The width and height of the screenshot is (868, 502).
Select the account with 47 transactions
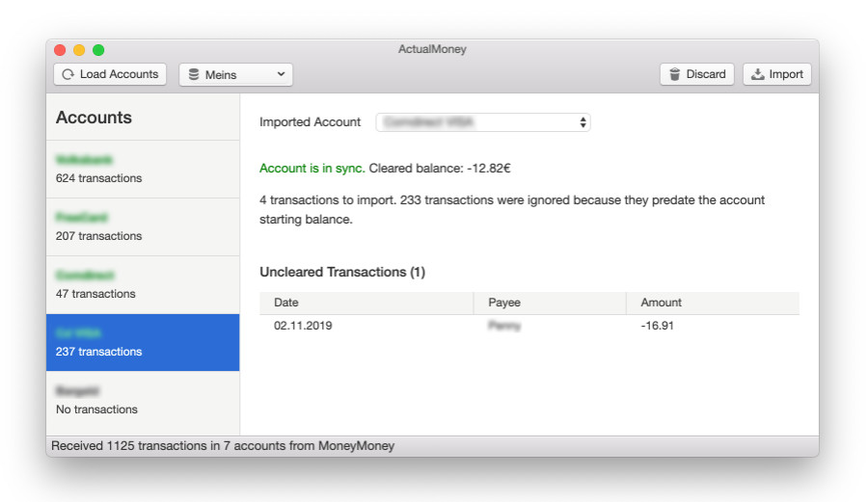143,285
